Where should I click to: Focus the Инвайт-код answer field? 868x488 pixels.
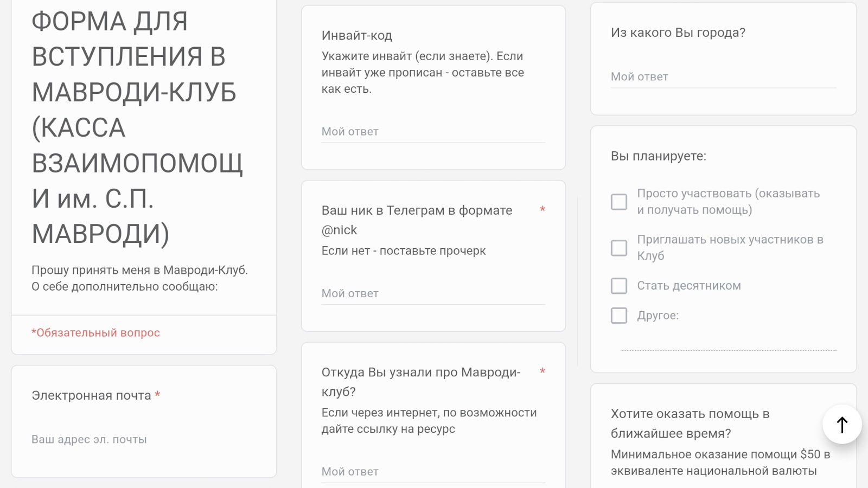click(x=433, y=132)
